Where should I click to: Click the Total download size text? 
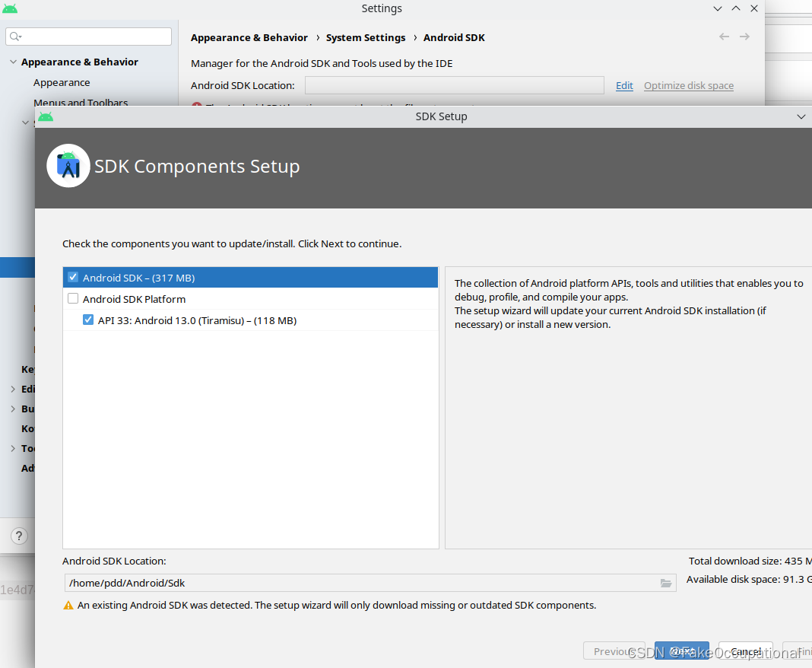(750, 561)
